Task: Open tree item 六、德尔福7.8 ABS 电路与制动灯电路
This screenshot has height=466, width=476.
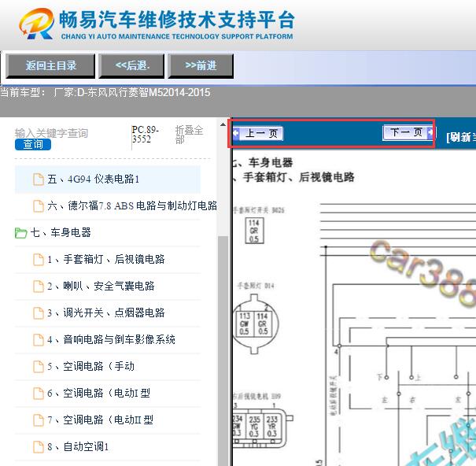Action: [x=132, y=205]
